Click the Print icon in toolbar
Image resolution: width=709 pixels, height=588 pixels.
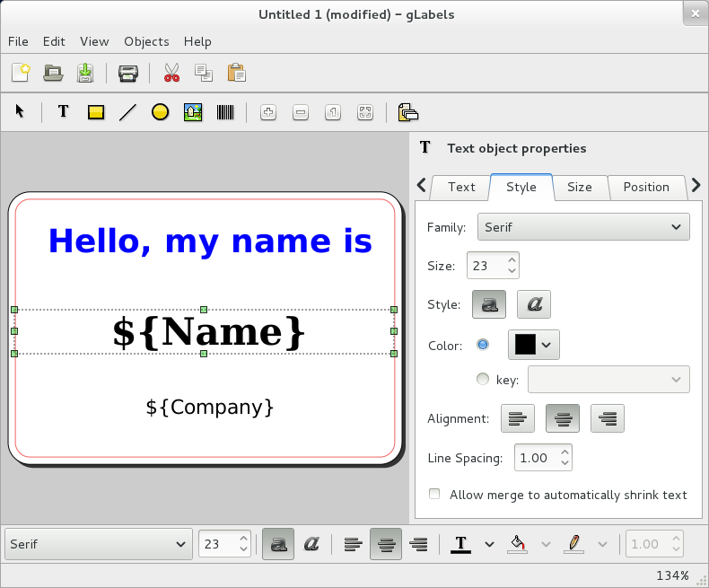pyautogui.click(x=128, y=73)
